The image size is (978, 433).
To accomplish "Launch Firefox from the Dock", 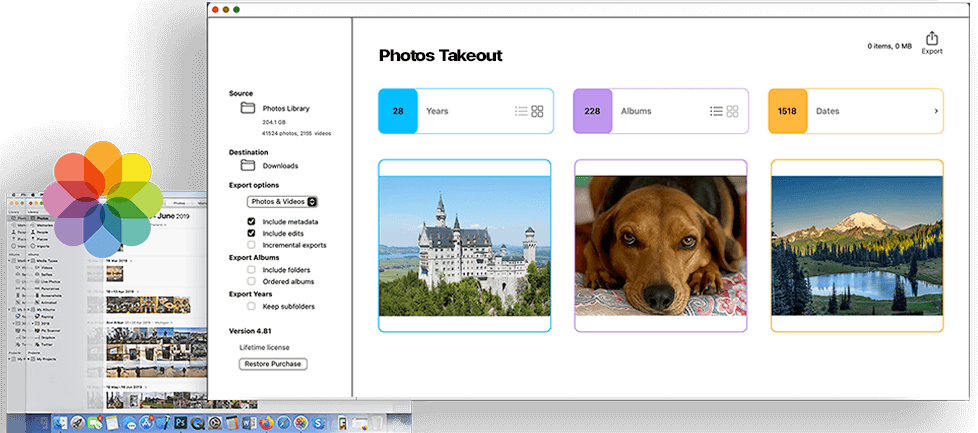I will click(x=266, y=423).
